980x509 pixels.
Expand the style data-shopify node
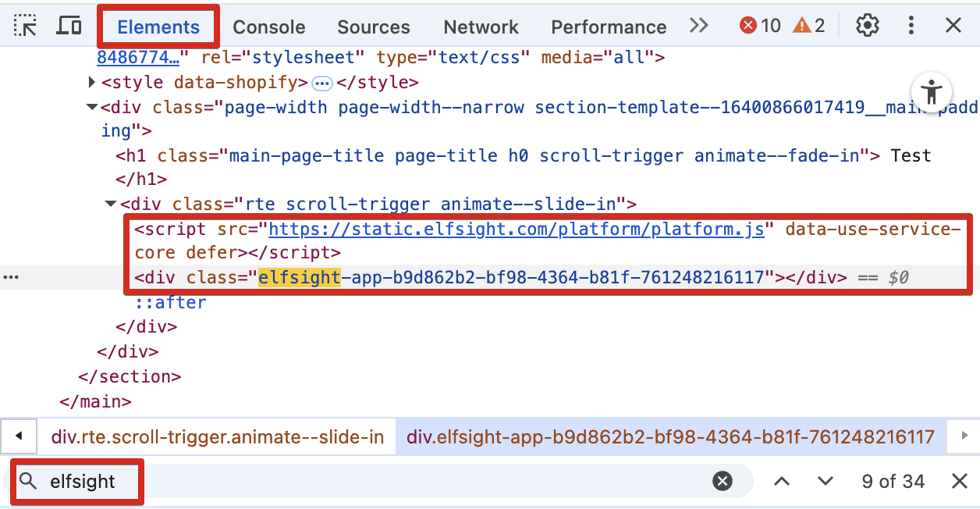click(x=93, y=82)
